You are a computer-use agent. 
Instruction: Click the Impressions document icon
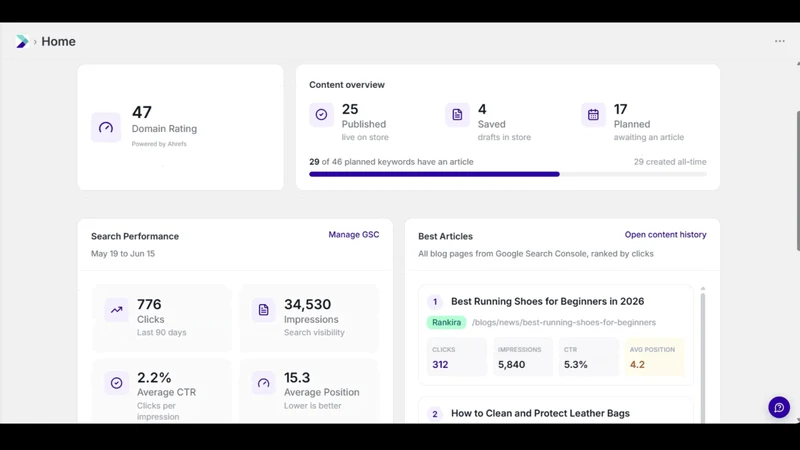(264, 310)
